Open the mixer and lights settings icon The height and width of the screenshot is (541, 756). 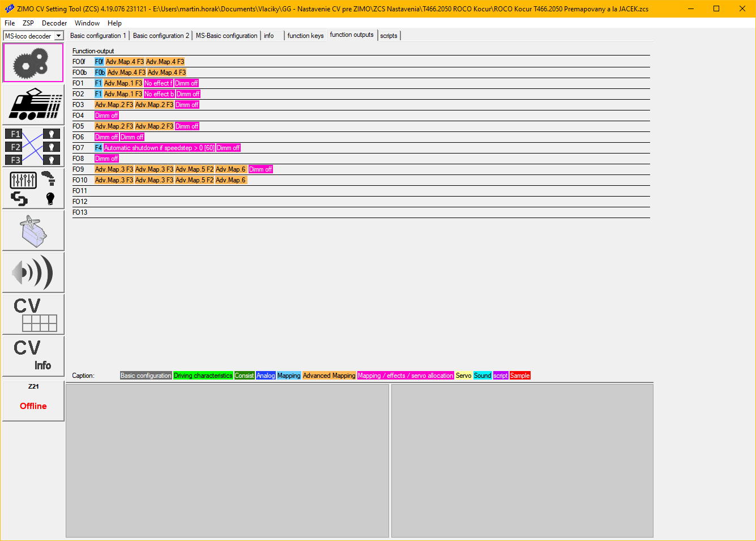(x=33, y=189)
